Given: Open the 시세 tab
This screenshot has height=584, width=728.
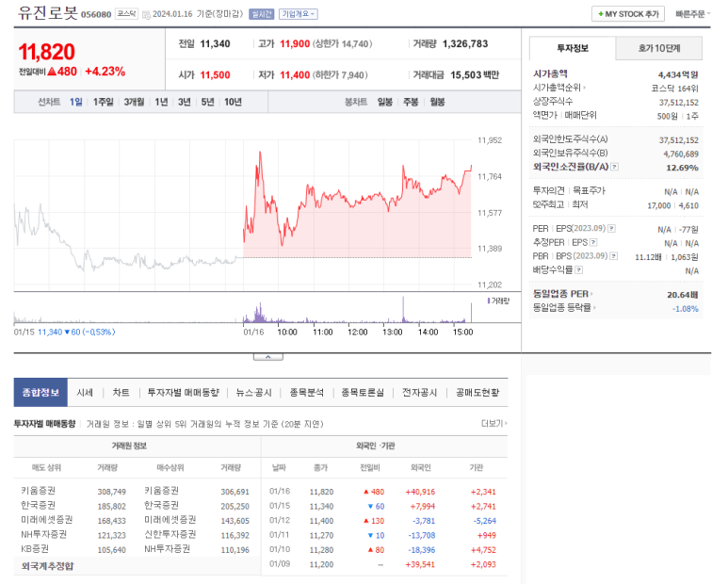Looking at the screenshot, I should [85, 392].
